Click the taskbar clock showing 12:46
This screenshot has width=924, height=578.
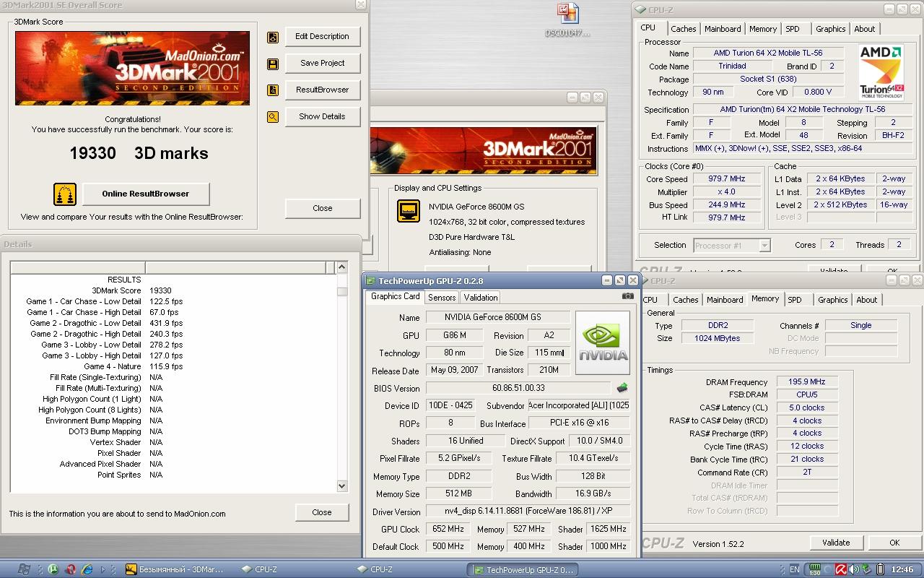903,569
